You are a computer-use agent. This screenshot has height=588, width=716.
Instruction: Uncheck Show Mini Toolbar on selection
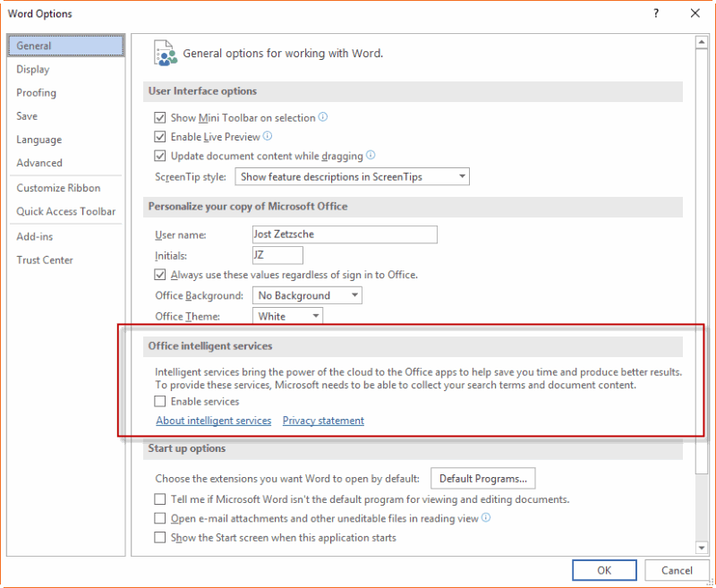pyautogui.click(x=160, y=118)
